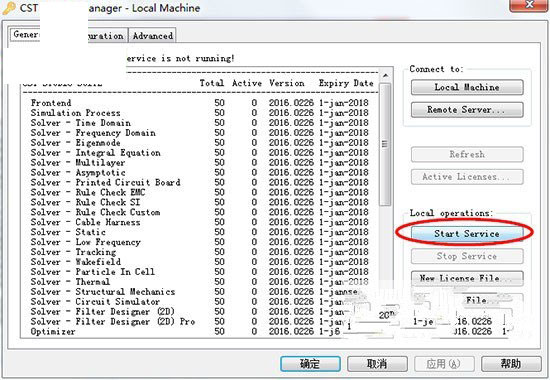
Task: Click the New License File button
Action: [467, 278]
